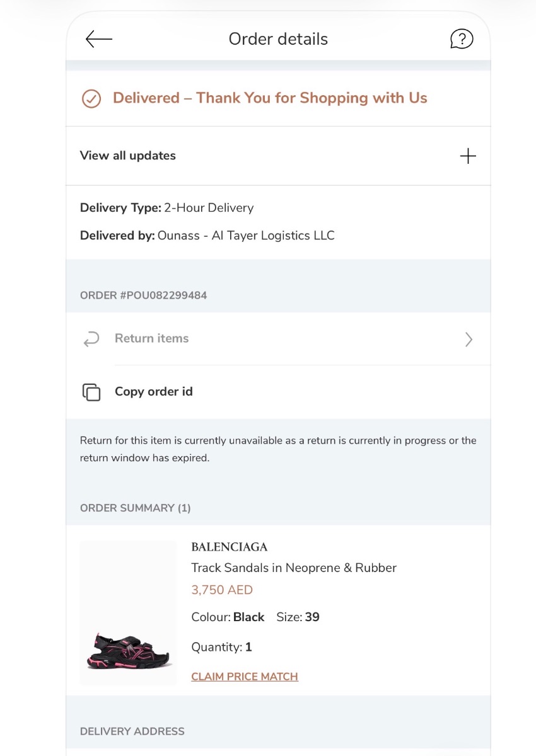Tap the Delivered – Thank You status text
The width and height of the screenshot is (536, 756).
[x=270, y=98]
